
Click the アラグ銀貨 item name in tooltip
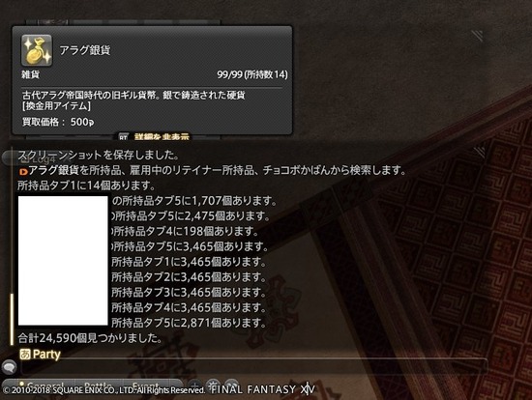click(x=85, y=50)
